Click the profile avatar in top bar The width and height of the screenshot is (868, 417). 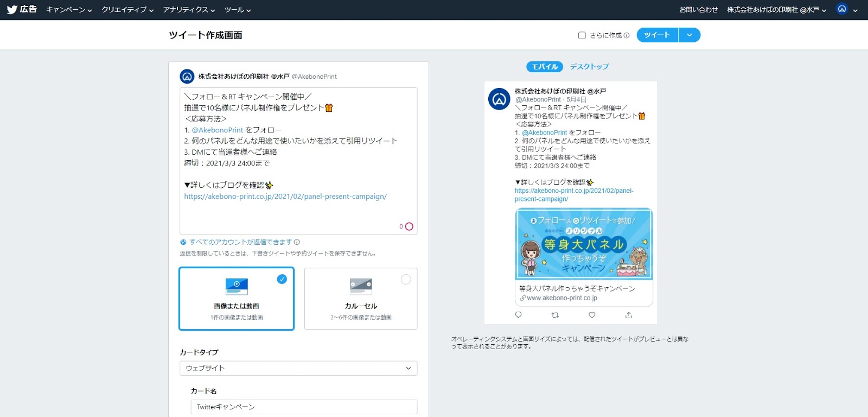click(842, 9)
